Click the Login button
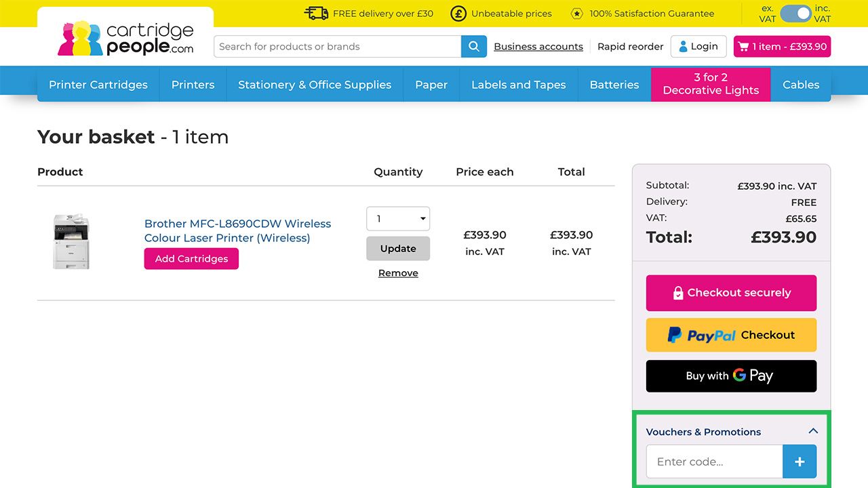This screenshot has width=868, height=488. pyautogui.click(x=698, y=47)
